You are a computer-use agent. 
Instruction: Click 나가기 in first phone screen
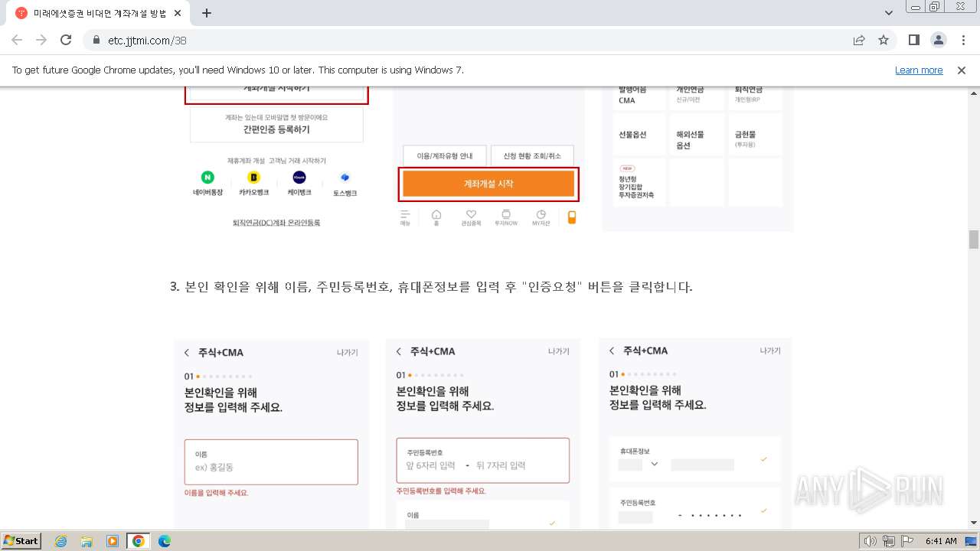click(x=347, y=353)
